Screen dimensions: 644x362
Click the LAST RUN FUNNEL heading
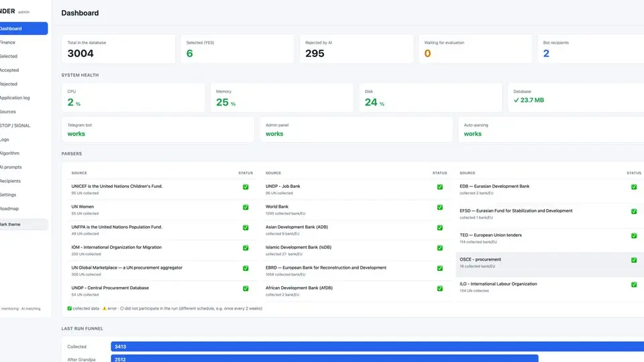tap(82, 328)
